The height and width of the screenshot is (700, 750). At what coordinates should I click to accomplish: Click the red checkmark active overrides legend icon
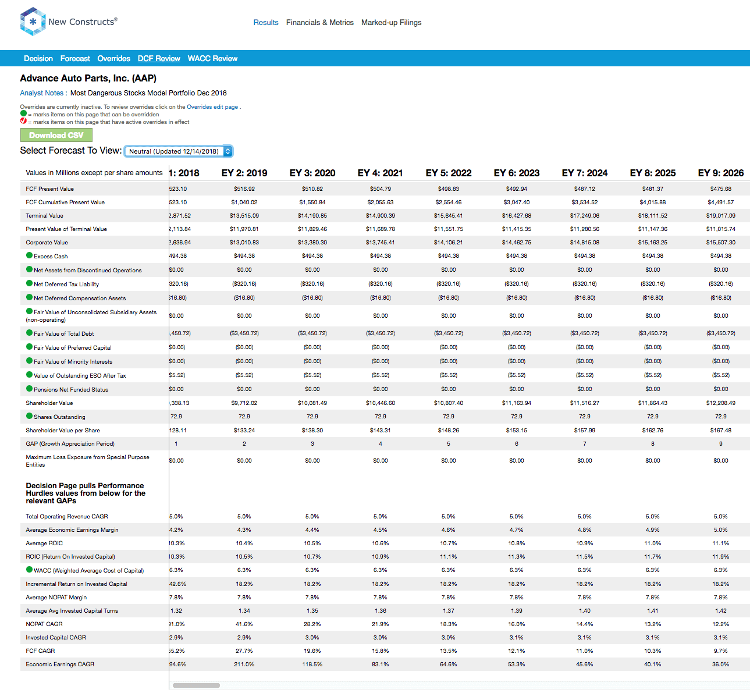point(23,121)
